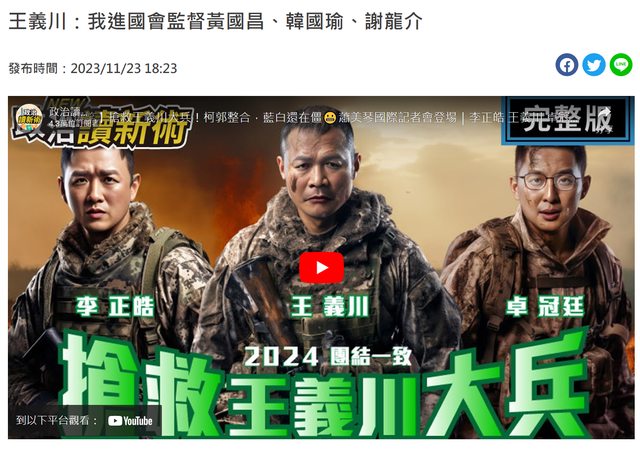Select the article headline 王義川：我進國會監督
This screenshot has width=640, height=452.
click(215, 21)
